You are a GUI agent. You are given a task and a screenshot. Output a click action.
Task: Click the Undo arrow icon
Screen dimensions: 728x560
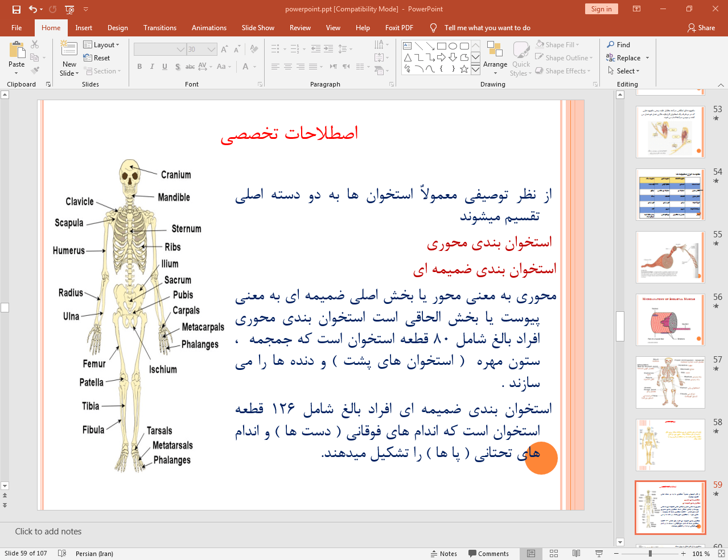click(x=33, y=9)
